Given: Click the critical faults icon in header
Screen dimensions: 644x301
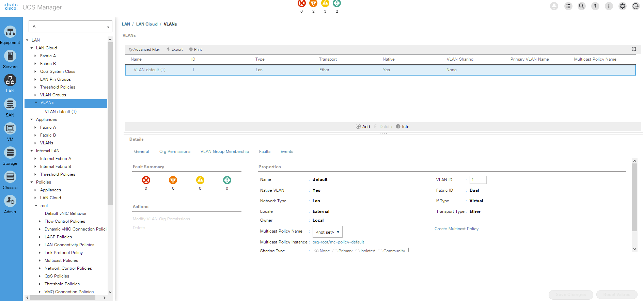Looking at the screenshot, I should pos(301,4).
